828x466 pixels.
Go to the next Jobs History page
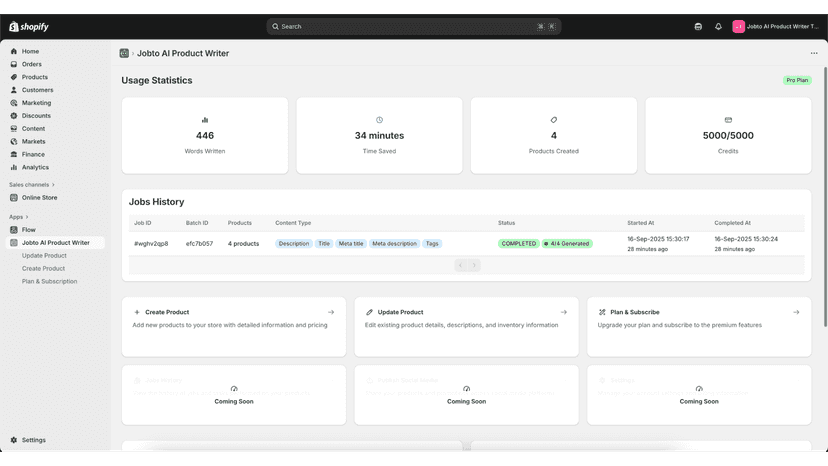(474, 265)
